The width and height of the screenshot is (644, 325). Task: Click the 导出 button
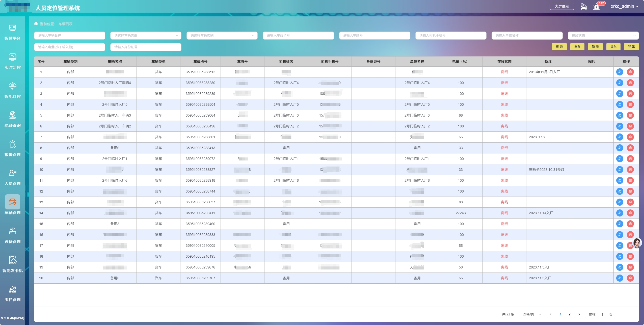click(x=631, y=47)
